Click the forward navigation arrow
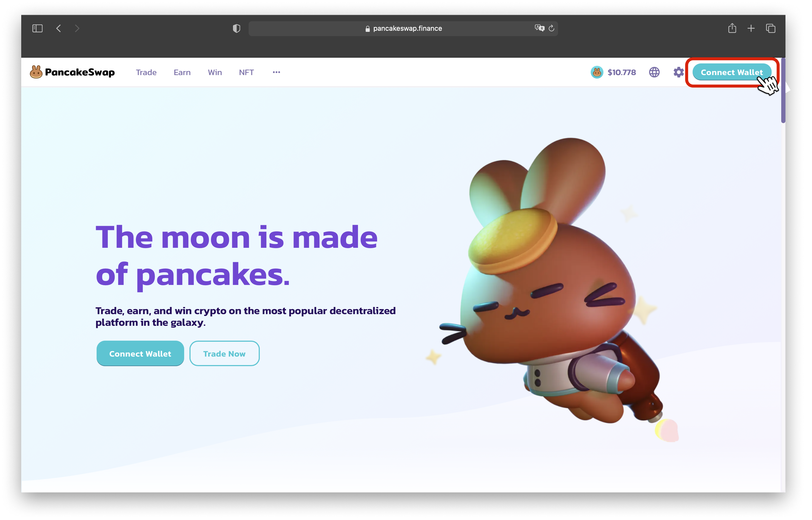The image size is (812, 520). click(x=77, y=28)
